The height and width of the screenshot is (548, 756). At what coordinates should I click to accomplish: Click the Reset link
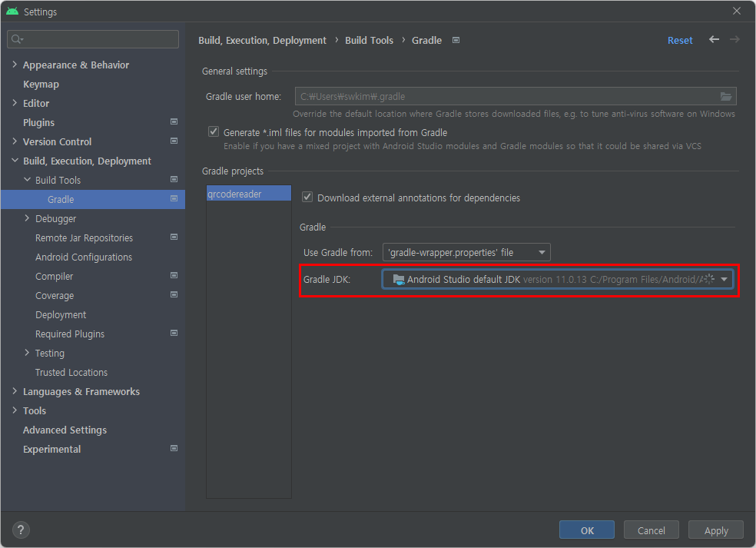click(680, 41)
